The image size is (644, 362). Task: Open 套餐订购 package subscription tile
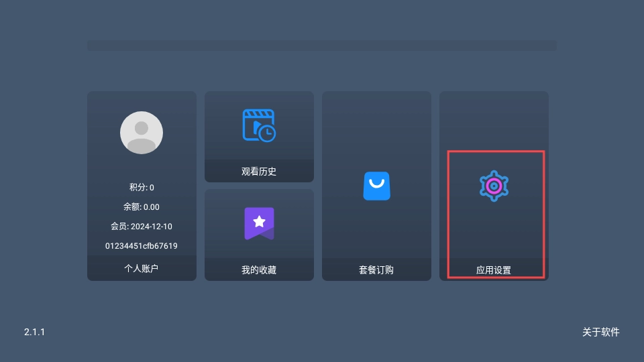point(376,186)
